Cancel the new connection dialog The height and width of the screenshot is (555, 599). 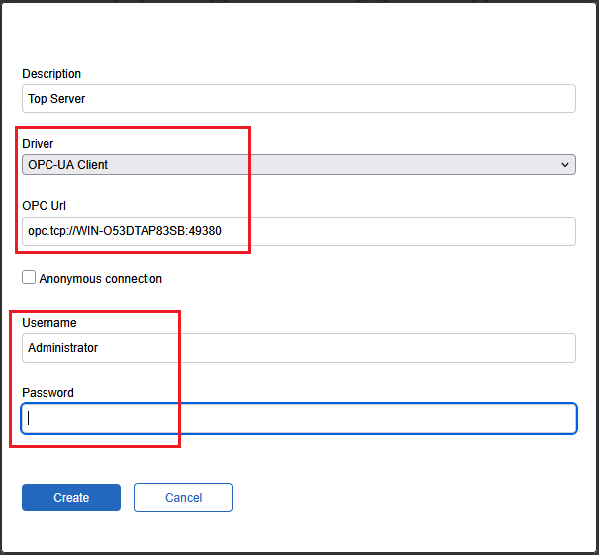pos(183,497)
